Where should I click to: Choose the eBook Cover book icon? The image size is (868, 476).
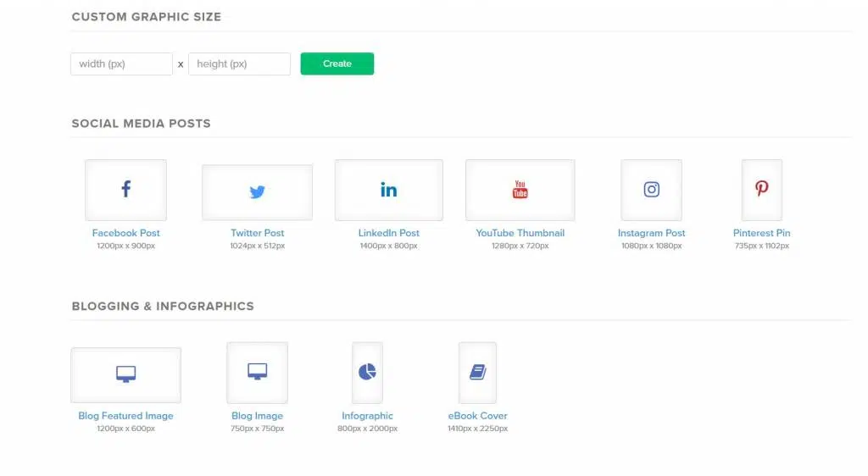tap(477, 373)
